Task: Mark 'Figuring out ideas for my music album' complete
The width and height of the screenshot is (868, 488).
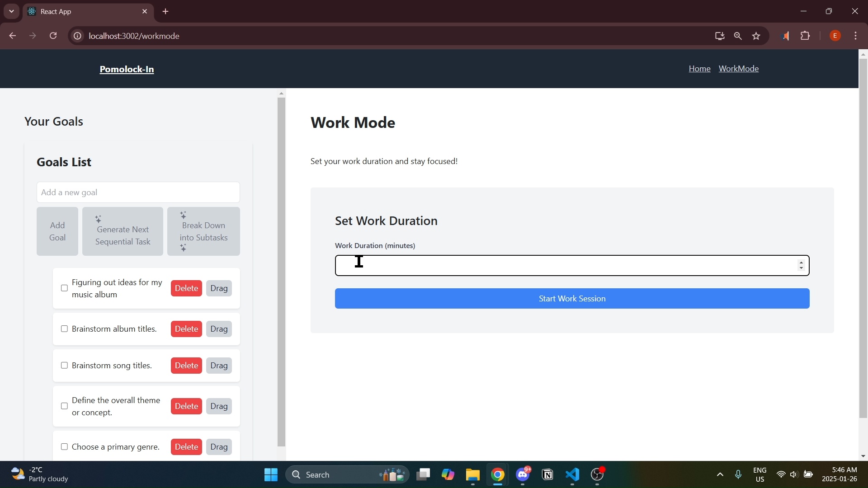Action: [x=64, y=288]
